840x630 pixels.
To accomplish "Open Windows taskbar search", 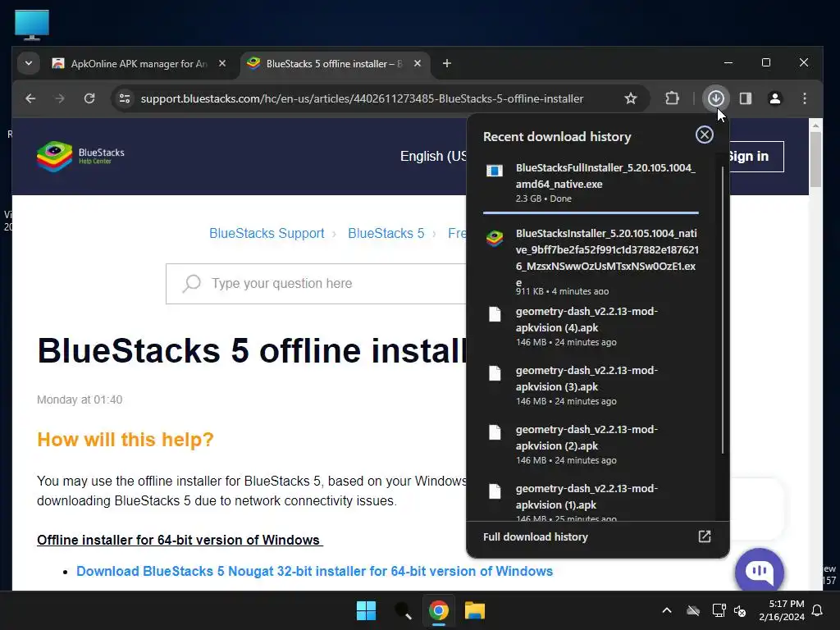I will (x=403, y=610).
